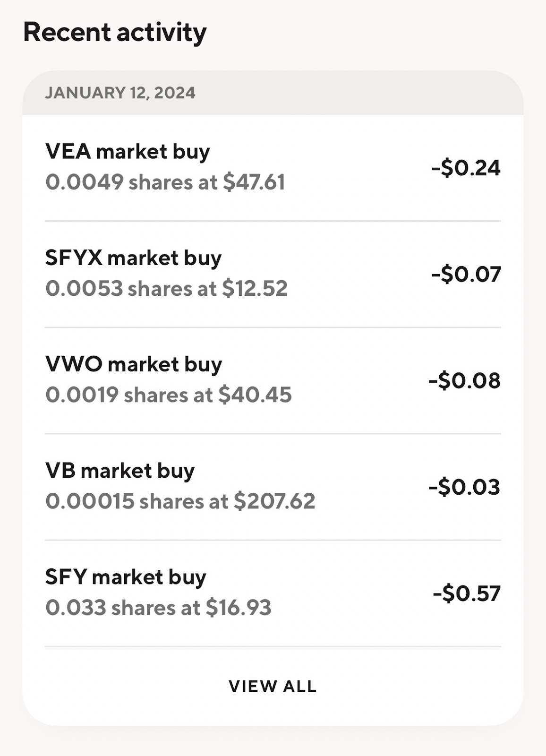Click the SFY shares at $16.93 detail
This screenshot has width=546, height=756.
point(158,608)
